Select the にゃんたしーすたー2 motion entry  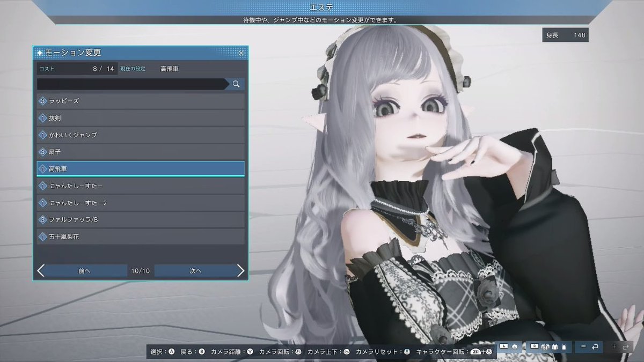(x=141, y=203)
